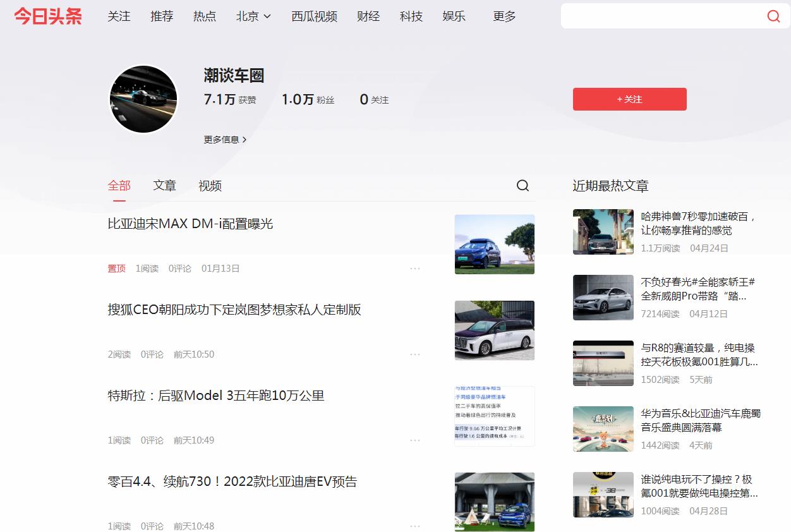Click into the top search input field

pyautogui.click(x=662, y=16)
